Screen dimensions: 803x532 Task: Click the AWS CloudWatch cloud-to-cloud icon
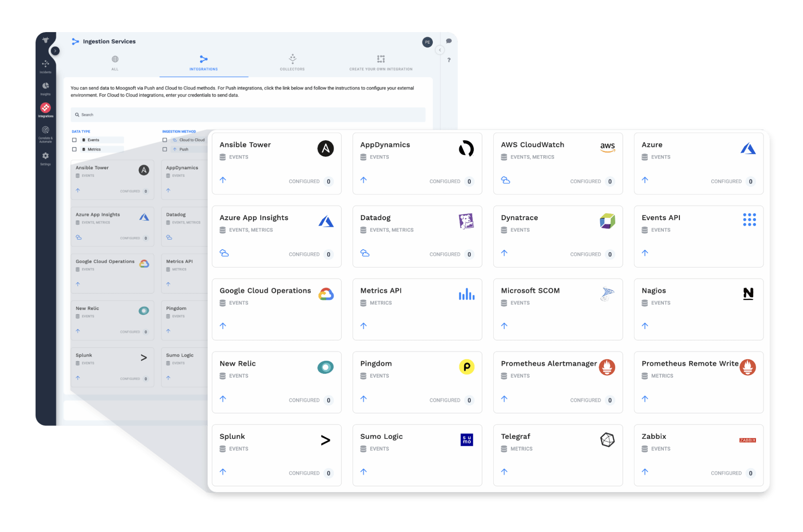pos(505,180)
